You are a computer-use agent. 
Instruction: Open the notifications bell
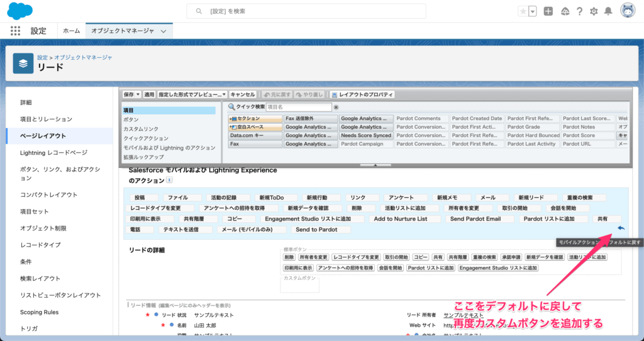click(x=608, y=11)
